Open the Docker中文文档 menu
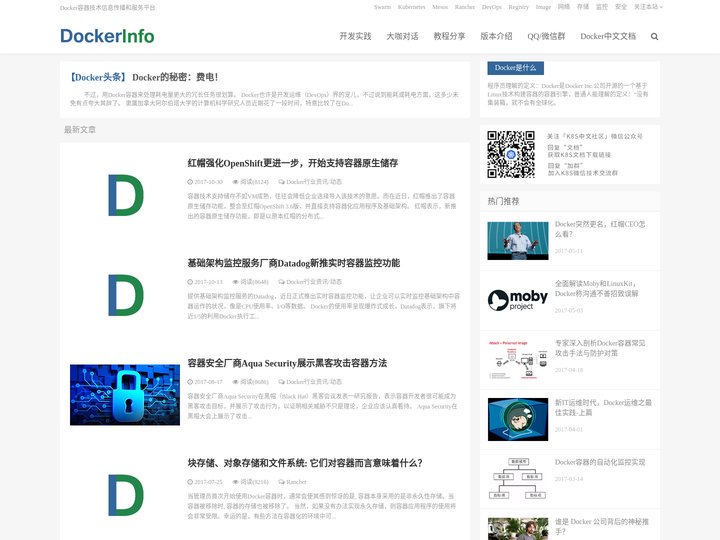Viewport: 720px width, 540px height. (608, 36)
